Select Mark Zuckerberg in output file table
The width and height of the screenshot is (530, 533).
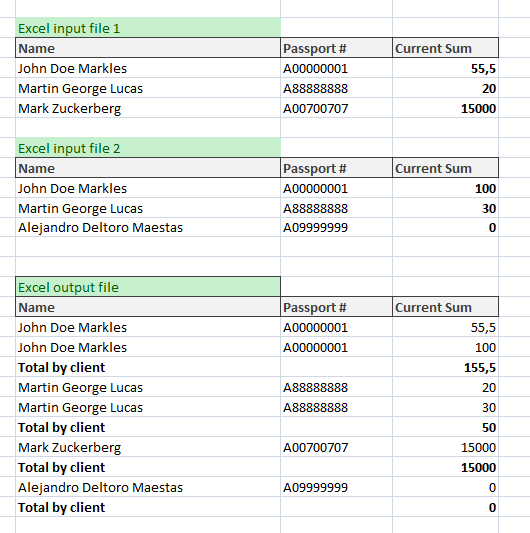tap(148, 447)
